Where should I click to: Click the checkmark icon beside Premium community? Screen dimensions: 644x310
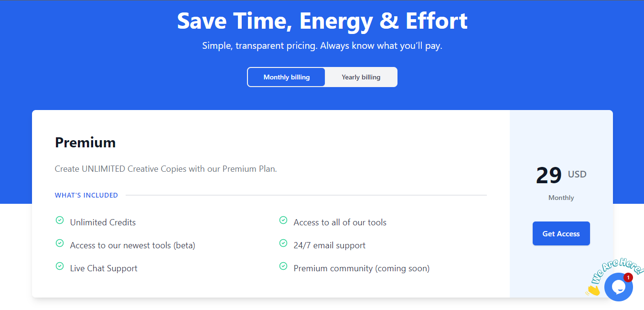pos(283,266)
